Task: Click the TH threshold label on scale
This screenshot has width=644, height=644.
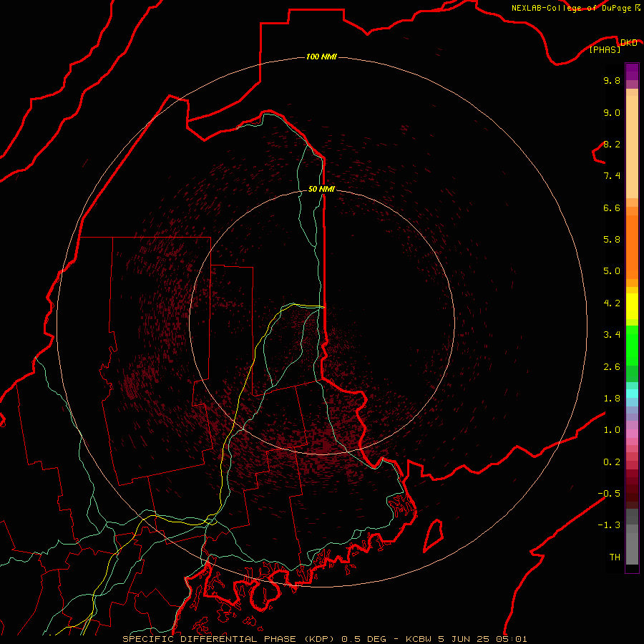Action: click(615, 557)
